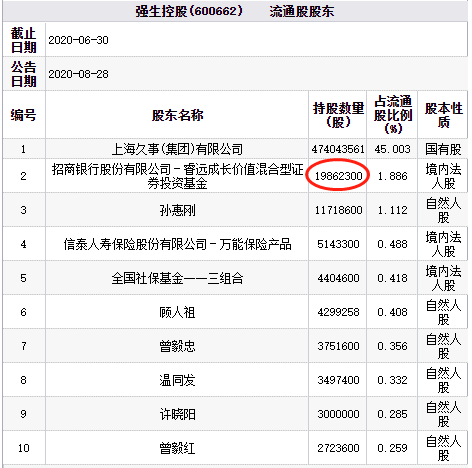Viewport: 472px width, 468px height.
Task: Click share count 11718600
Action: pos(338,210)
